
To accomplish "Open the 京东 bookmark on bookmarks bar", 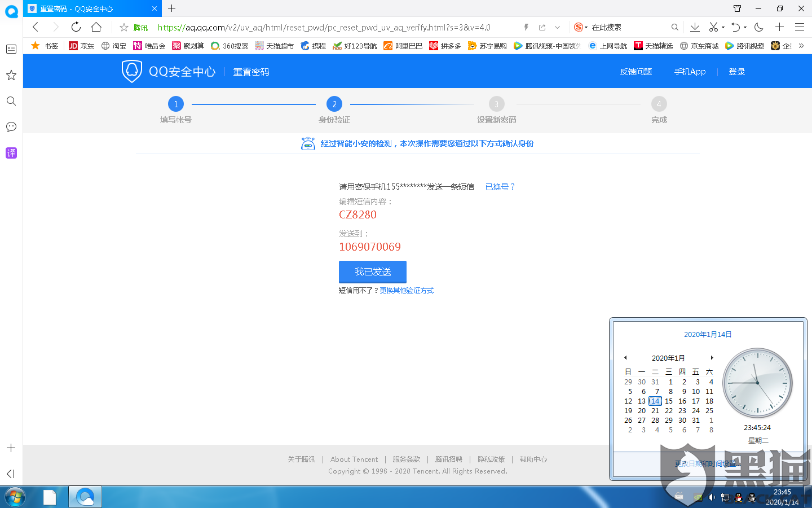I will (x=81, y=46).
